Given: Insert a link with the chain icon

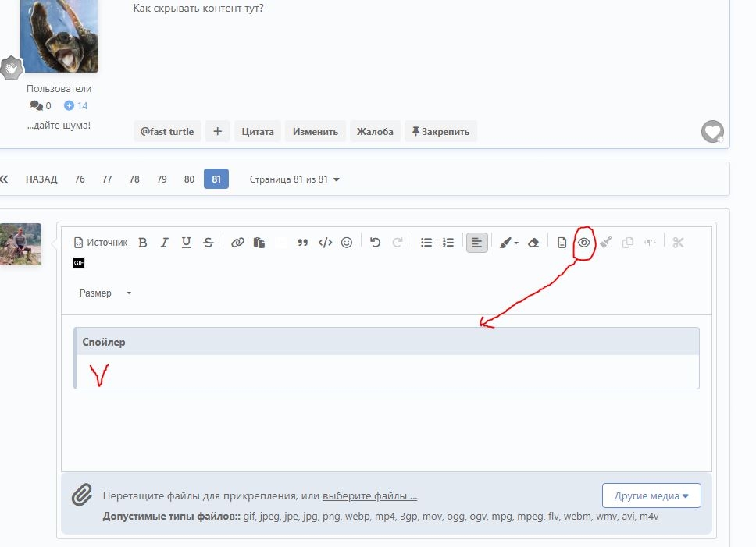Looking at the screenshot, I should [237, 243].
